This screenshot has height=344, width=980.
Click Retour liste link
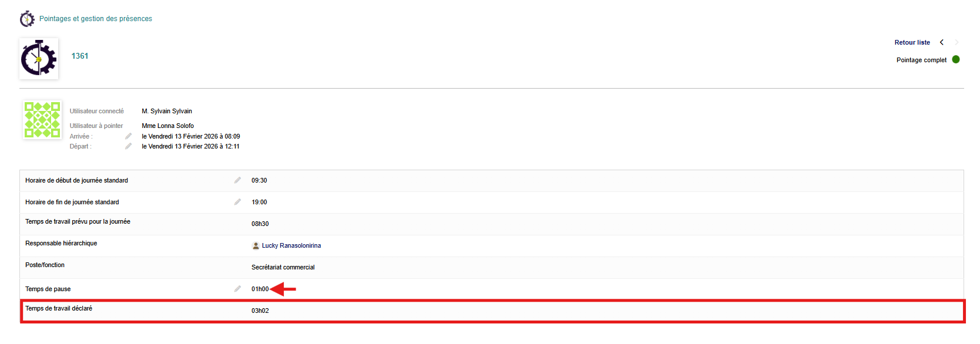pos(912,42)
